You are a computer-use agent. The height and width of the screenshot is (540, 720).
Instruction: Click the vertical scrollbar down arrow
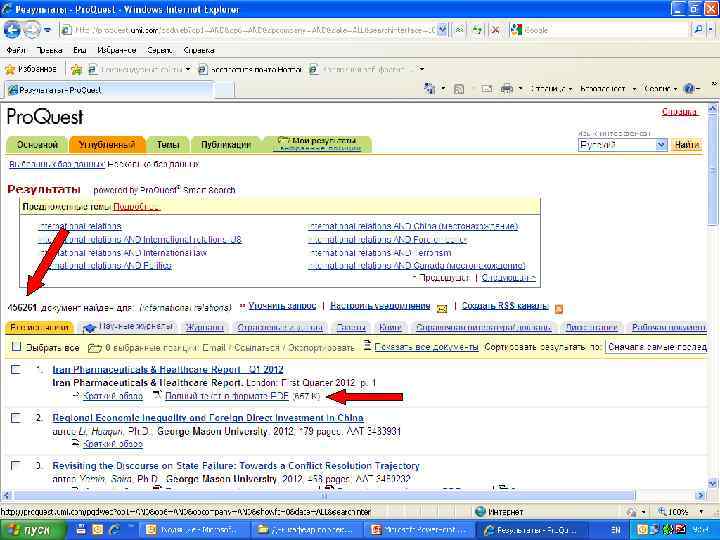pos(712,484)
